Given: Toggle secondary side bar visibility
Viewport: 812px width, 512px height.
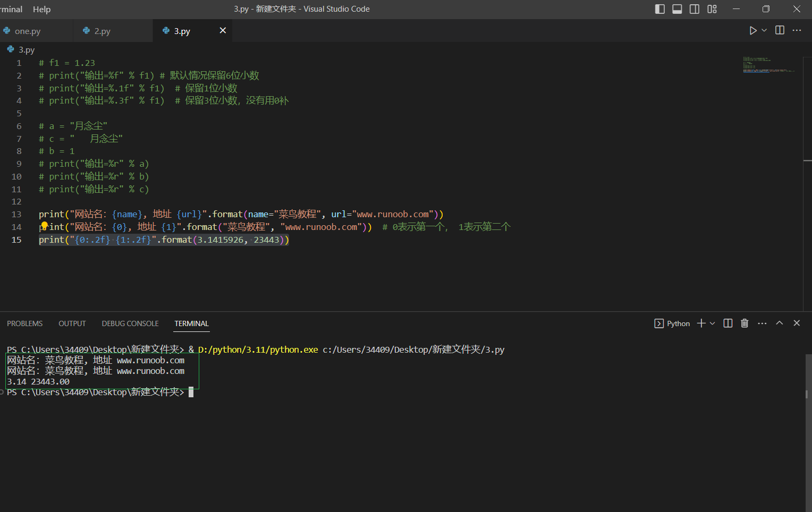Looking at the screenshot, I should pos(695,9).
